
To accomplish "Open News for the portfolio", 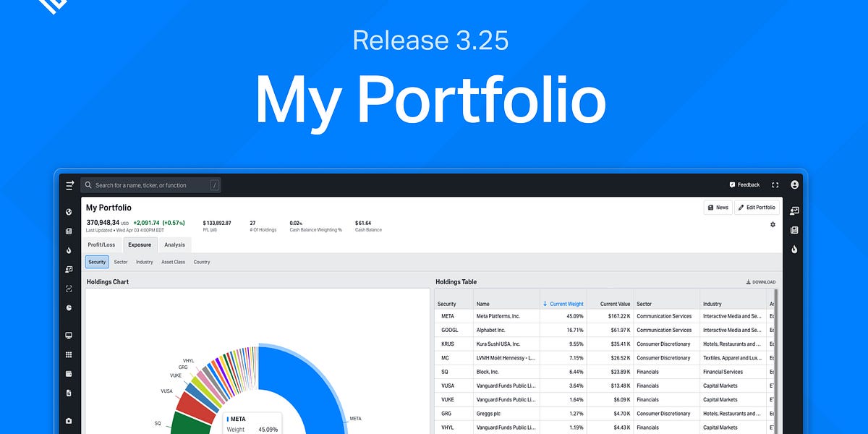I will pyautogui.click(x=718, y=208).
